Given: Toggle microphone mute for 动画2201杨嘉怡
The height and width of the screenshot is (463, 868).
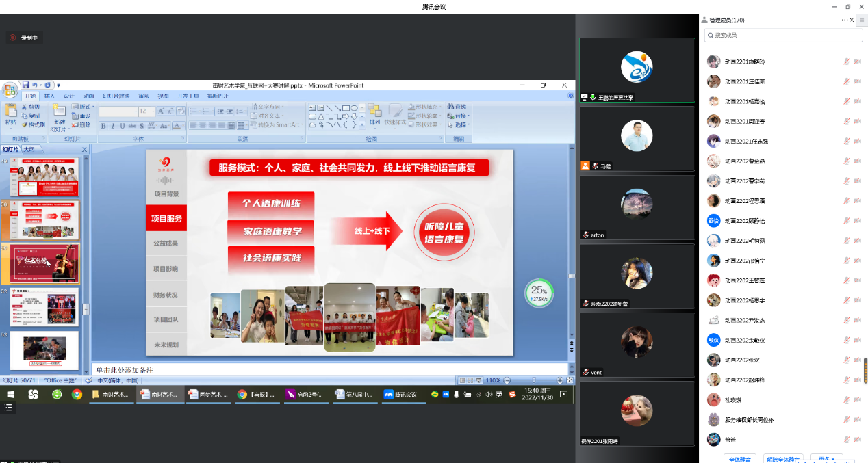Looking at the screenshot, I should point(847,101).
